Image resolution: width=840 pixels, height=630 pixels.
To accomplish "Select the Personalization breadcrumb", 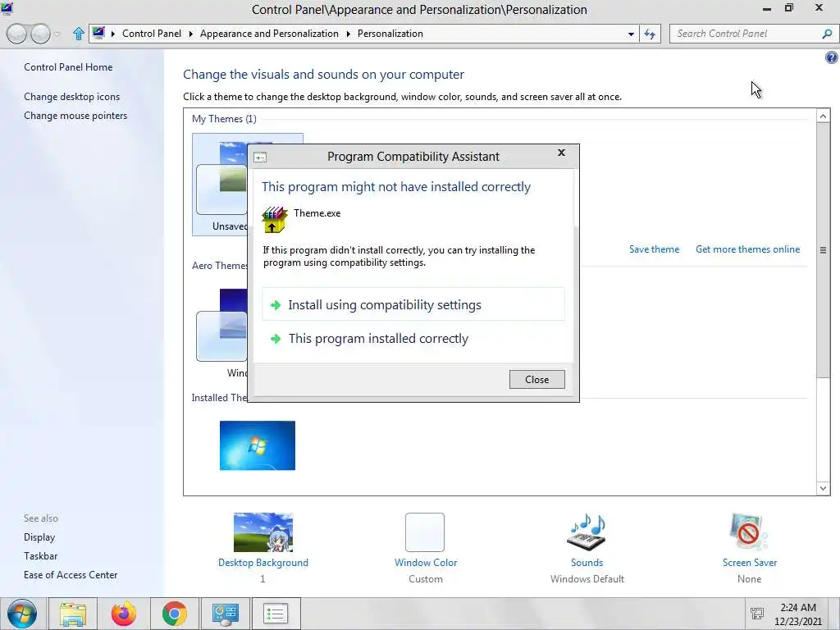I will click(390, 33).
